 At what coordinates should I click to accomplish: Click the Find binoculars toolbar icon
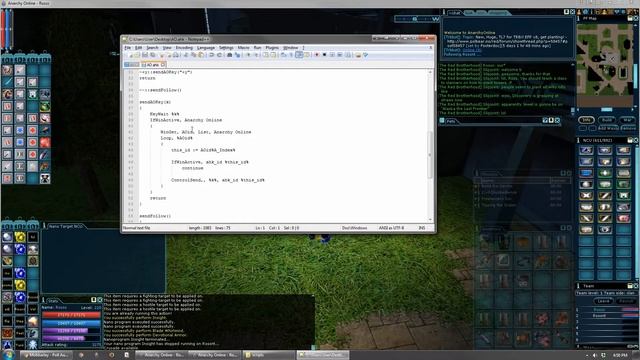point(229,55)
